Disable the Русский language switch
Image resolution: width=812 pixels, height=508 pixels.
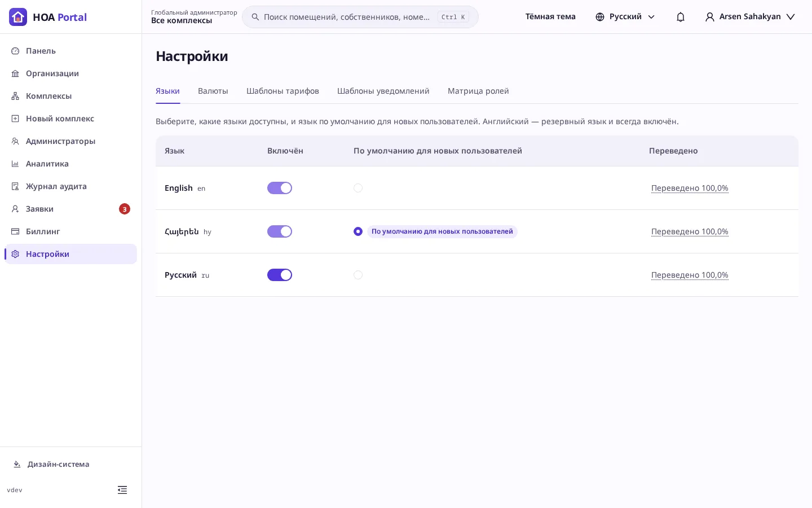(280, 275)
